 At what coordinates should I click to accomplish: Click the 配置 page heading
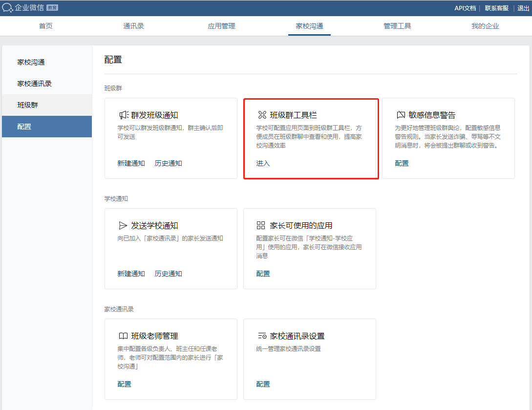click(x=113, y=60)
